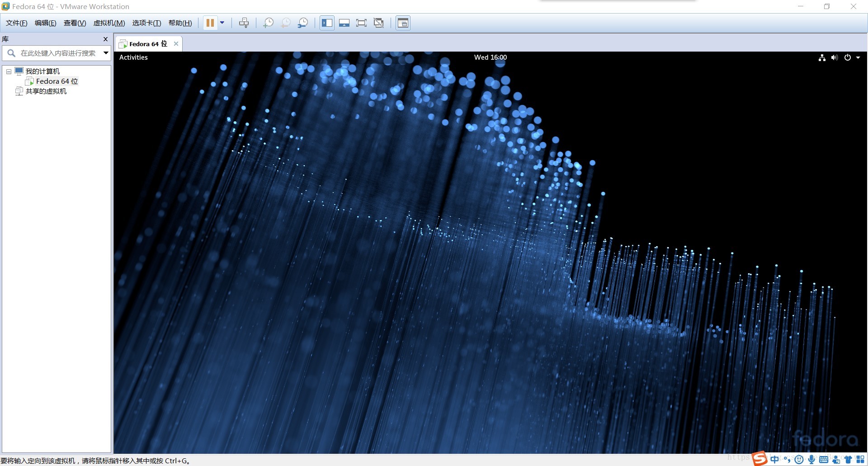Select Fedora 64 位 in library tree
Viewport: 868px width, 466px height.
click(x=57, y=81)
